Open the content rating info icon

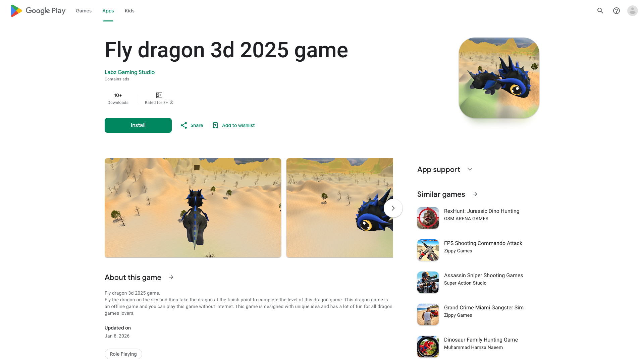click(171, 103)
